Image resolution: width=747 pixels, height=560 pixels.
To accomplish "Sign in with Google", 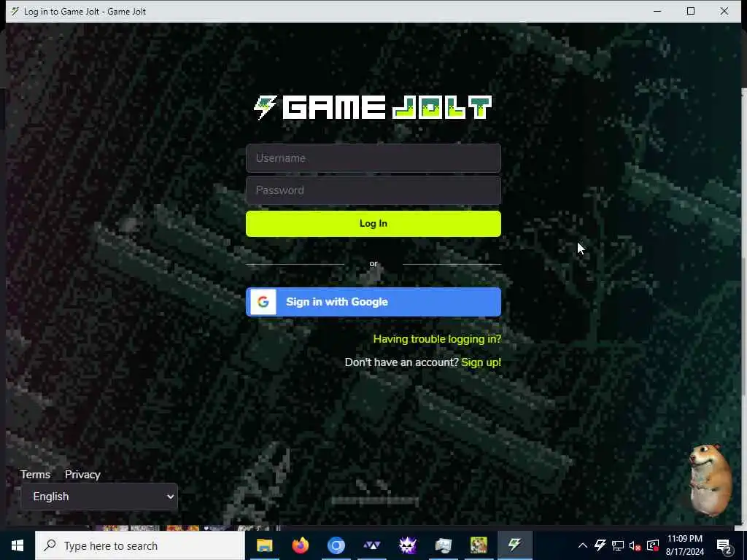I will pyautogui.click(x=373, y=302).
